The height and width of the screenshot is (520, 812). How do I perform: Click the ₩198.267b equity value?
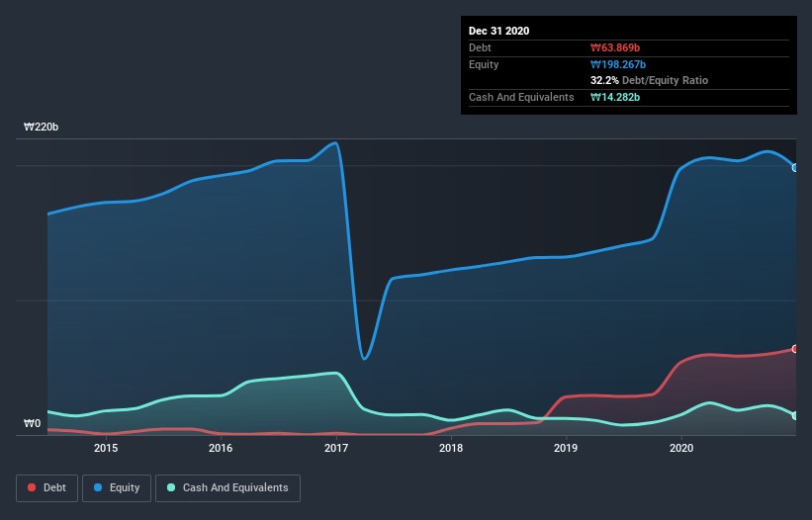(x=618, y=64)
